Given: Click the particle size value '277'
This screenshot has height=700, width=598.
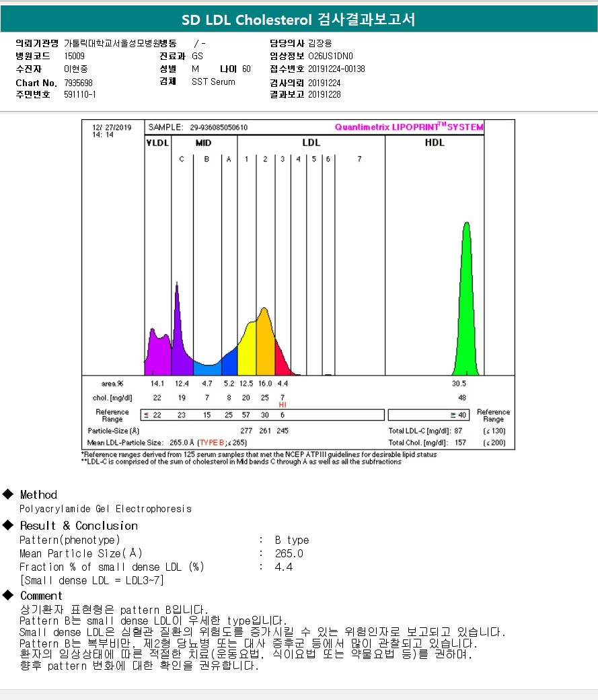Looking at the screenshot, I should 246,431.
